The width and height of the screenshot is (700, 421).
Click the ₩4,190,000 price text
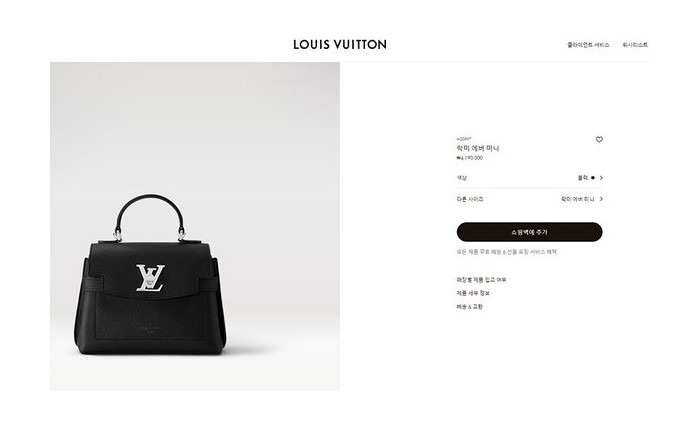point(470,158)
